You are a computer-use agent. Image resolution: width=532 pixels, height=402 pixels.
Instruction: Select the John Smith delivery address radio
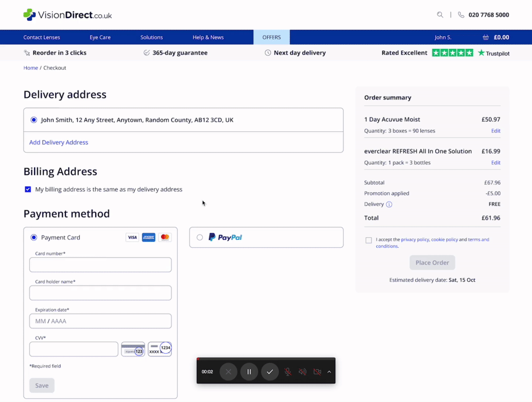[x=34, y=120]
